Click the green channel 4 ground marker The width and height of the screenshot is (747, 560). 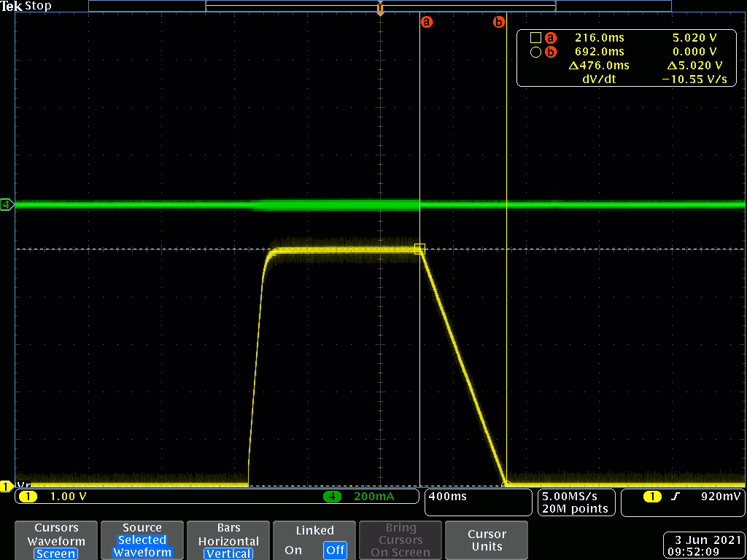pos(7,205)
